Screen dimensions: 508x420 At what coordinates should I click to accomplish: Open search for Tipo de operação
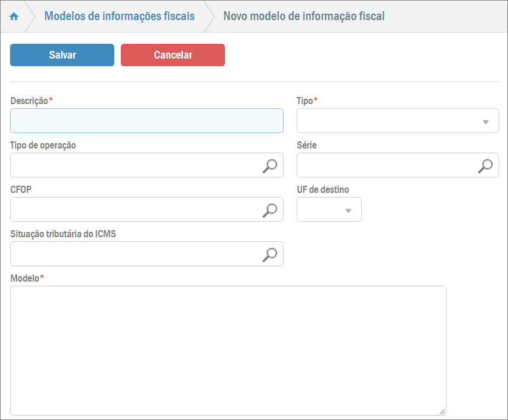coord(269,166)
